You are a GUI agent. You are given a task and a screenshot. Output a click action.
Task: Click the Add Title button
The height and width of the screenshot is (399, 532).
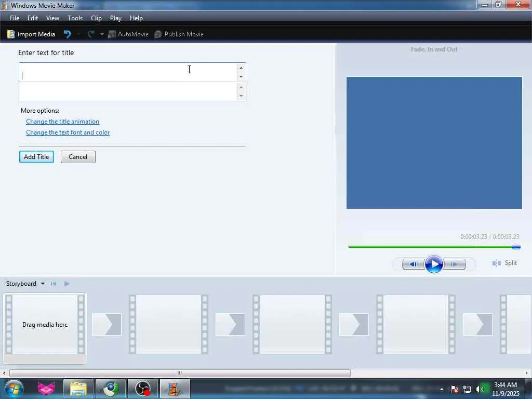tap(37, 157)
